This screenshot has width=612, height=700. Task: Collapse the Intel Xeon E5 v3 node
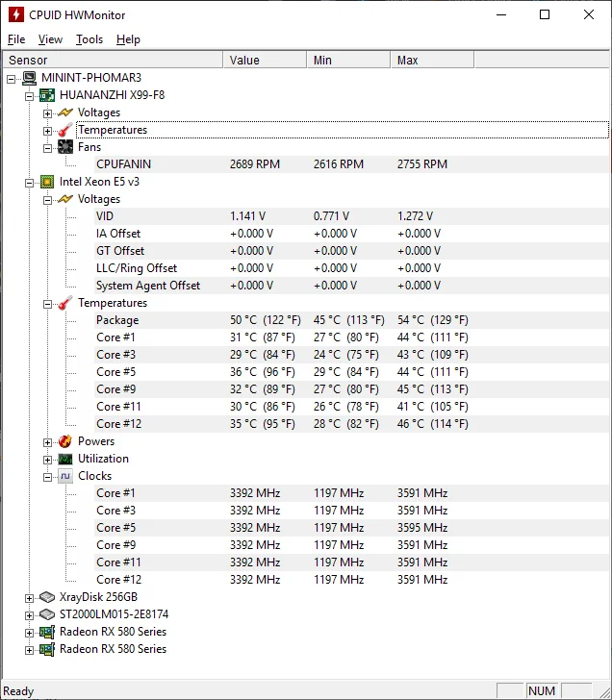(x=30, y=183)
